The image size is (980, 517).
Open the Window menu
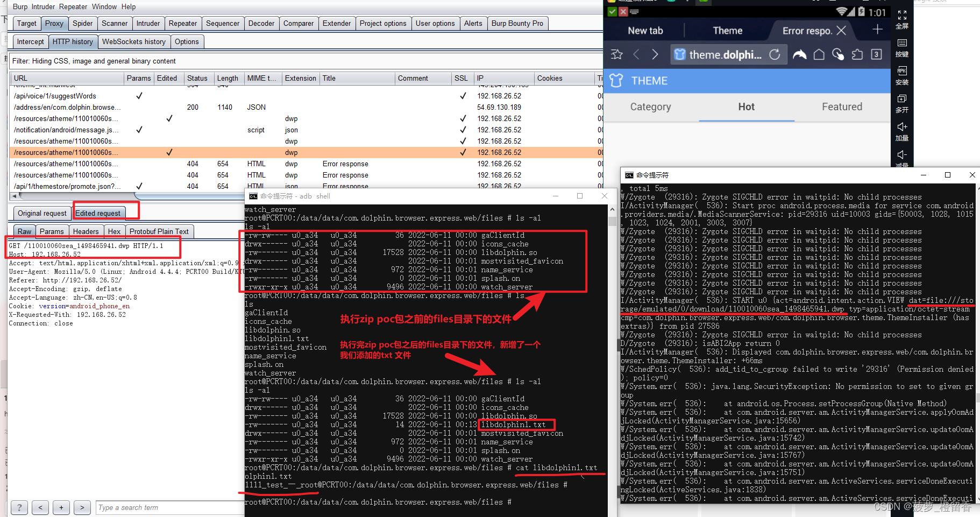click(x=104, y=6)
